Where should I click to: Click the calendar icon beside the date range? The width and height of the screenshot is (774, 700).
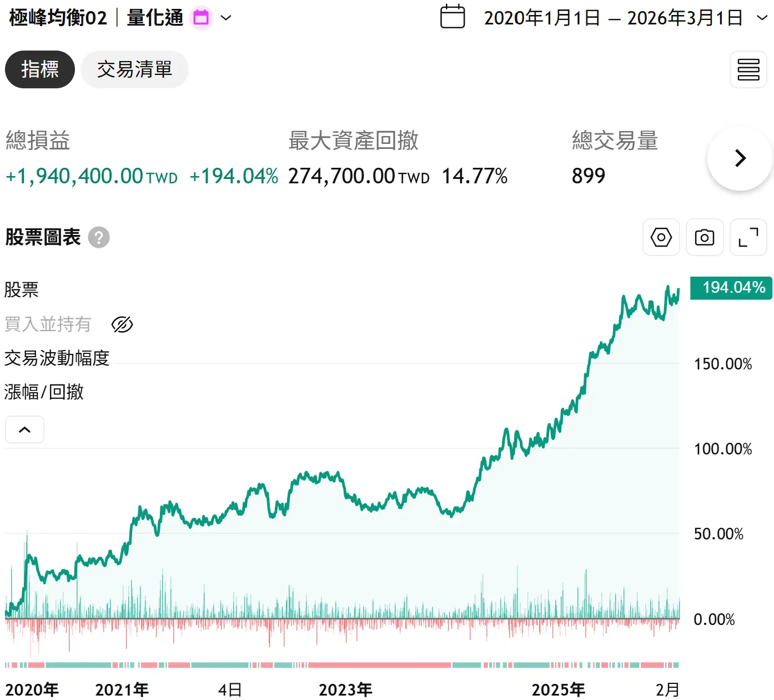pos(452,17)
